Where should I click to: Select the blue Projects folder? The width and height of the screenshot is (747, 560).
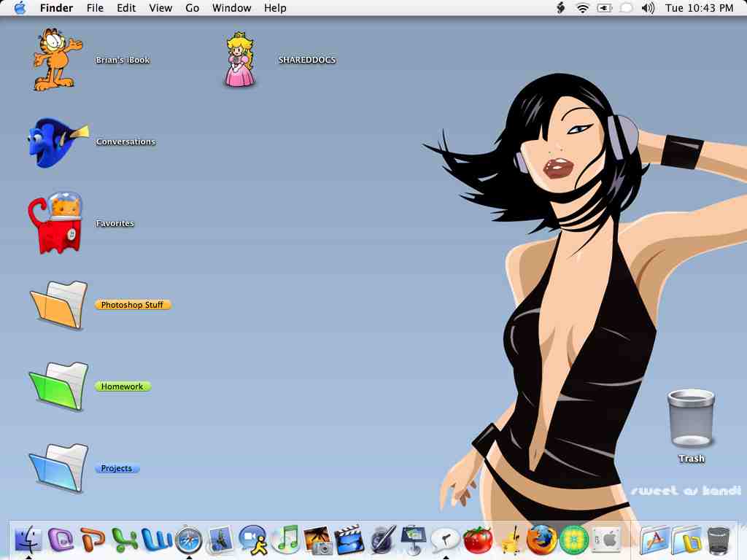(x=59, y=469)
